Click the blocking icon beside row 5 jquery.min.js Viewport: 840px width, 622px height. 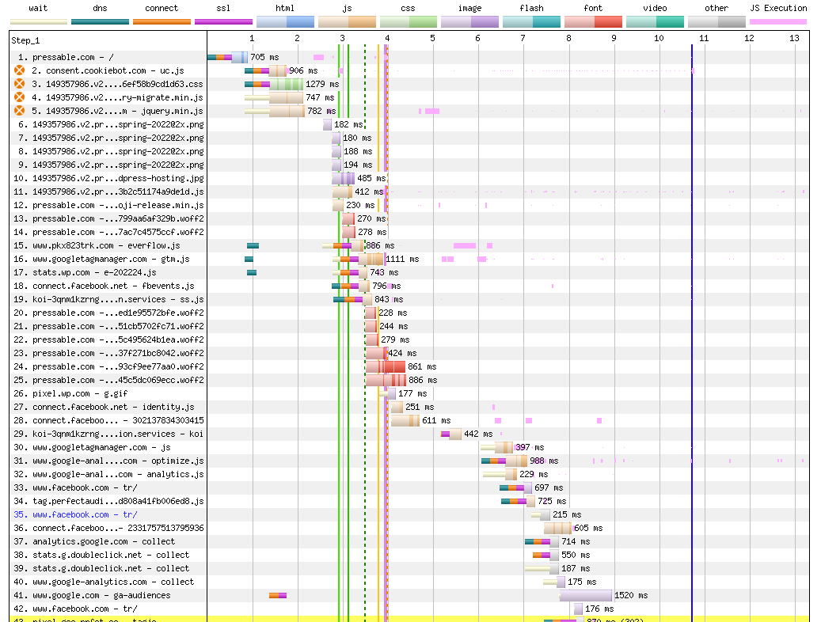coord(19,110)
